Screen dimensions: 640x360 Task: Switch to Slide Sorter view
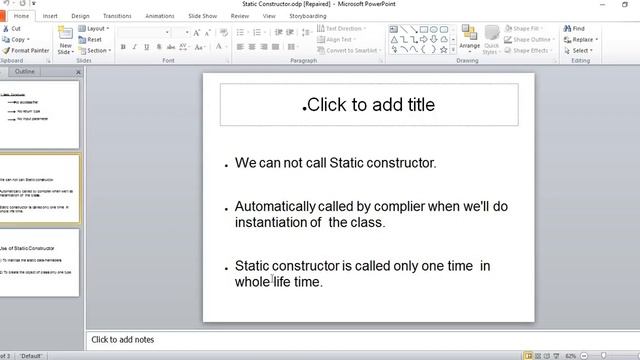click(538, 356)
